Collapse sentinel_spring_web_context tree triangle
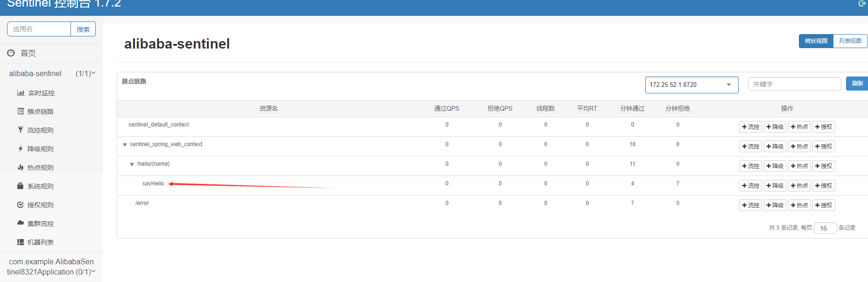868x282 pixels. [125, 145]
